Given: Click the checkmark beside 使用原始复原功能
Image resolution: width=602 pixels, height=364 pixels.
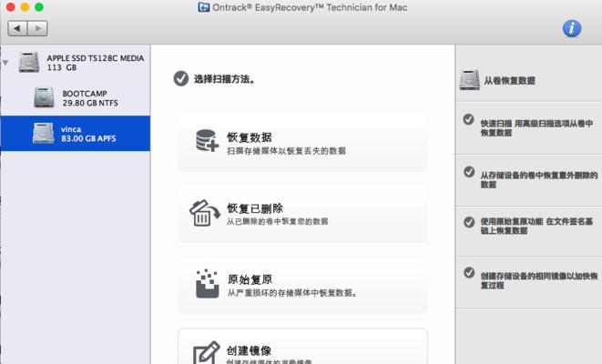Looking at the screenshot, I should [x=469, y=222].
